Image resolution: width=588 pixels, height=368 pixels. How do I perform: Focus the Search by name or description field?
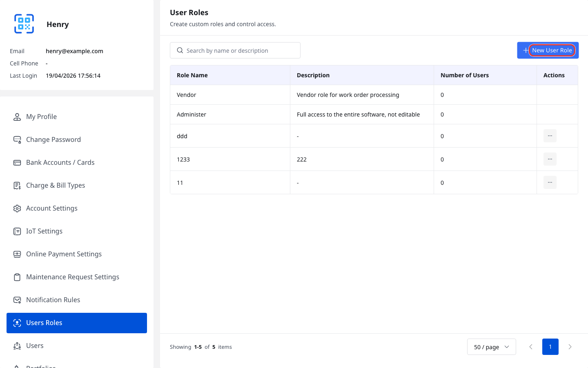235,50
